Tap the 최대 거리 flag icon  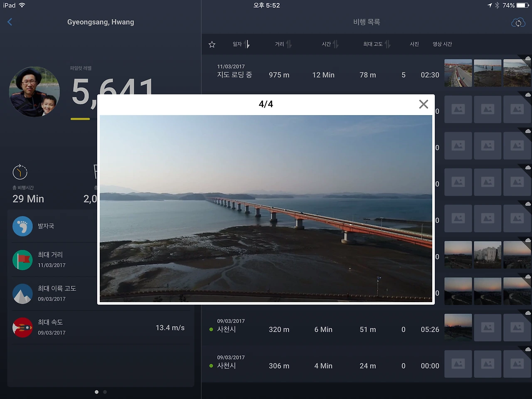(x=22, y=260)
